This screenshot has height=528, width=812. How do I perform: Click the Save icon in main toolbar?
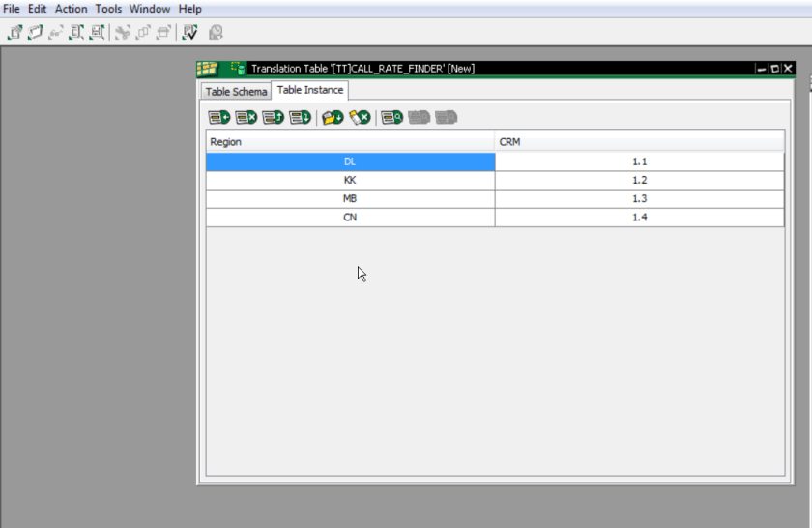(76, 32)
